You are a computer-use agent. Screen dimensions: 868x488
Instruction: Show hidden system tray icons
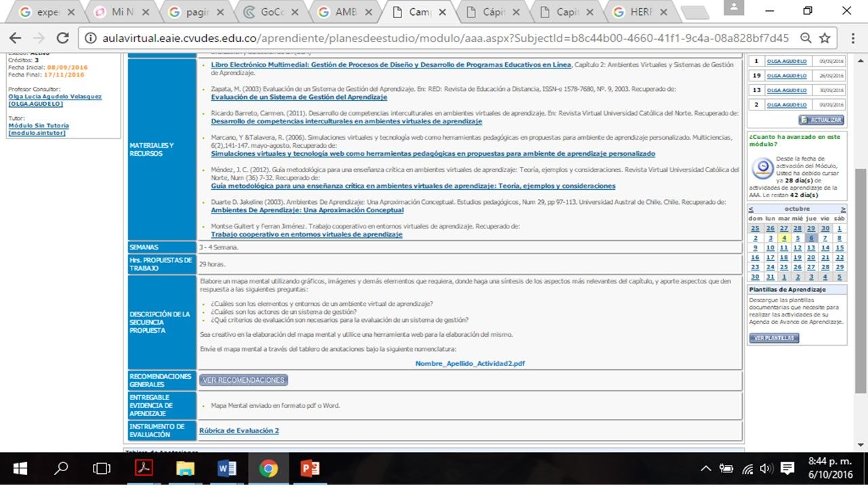point(706,468)
